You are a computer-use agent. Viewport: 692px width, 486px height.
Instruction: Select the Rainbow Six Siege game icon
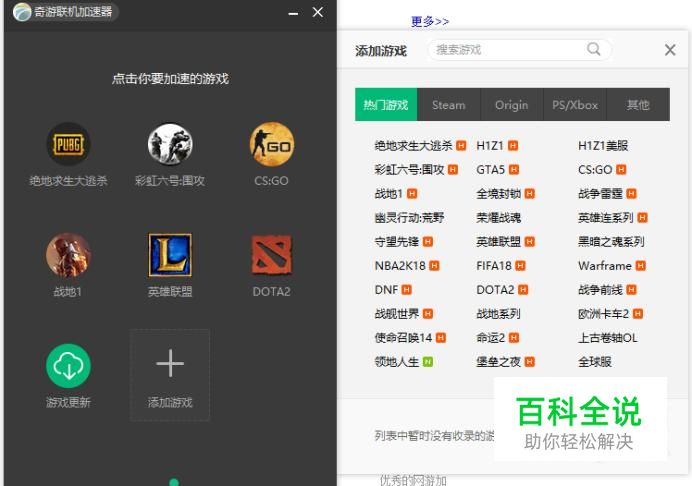(170, 144)
